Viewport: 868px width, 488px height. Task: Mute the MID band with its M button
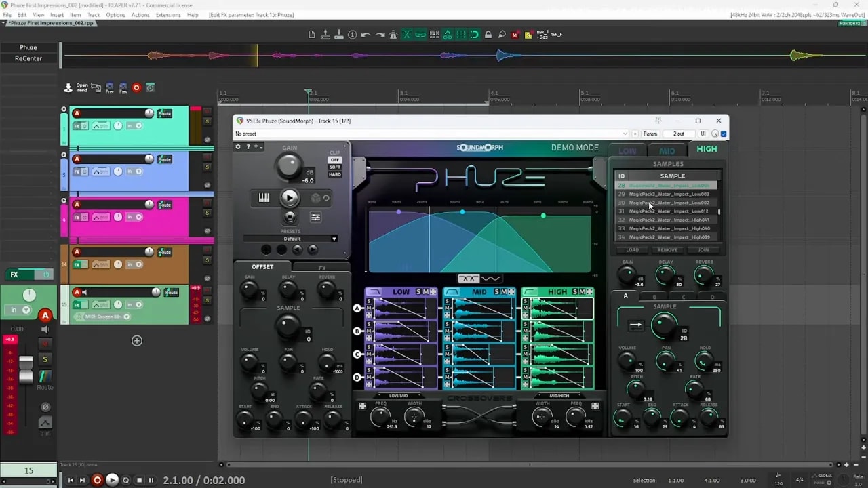click(503, 292)
